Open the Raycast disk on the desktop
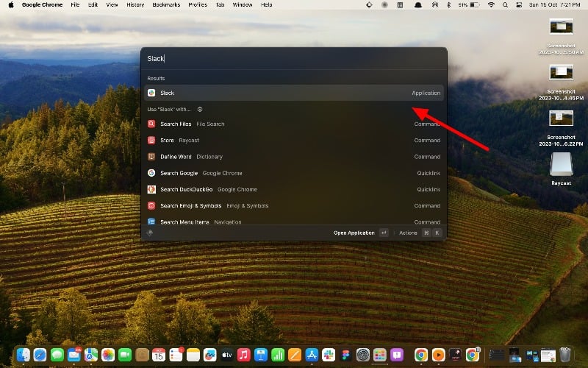 coord(562,166)
